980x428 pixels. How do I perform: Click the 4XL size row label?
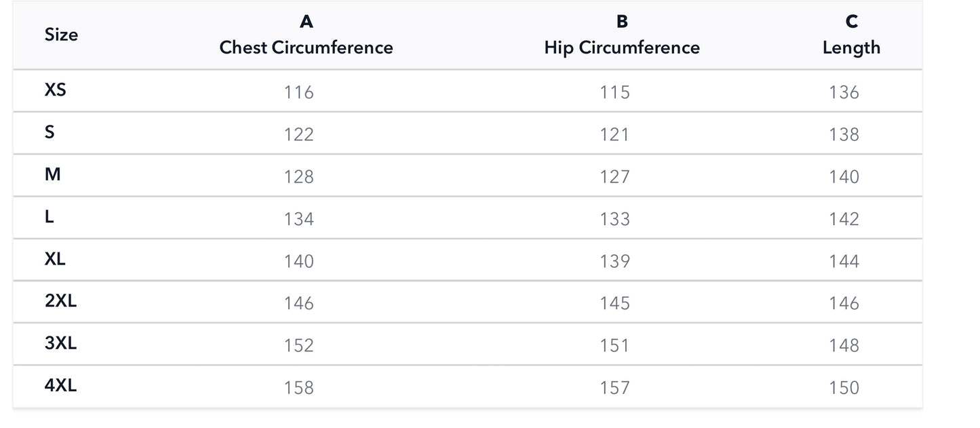[x=60, y=385]
